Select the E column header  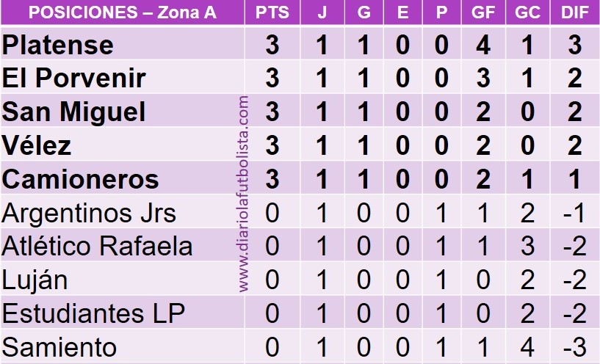[x=402, y=12]
